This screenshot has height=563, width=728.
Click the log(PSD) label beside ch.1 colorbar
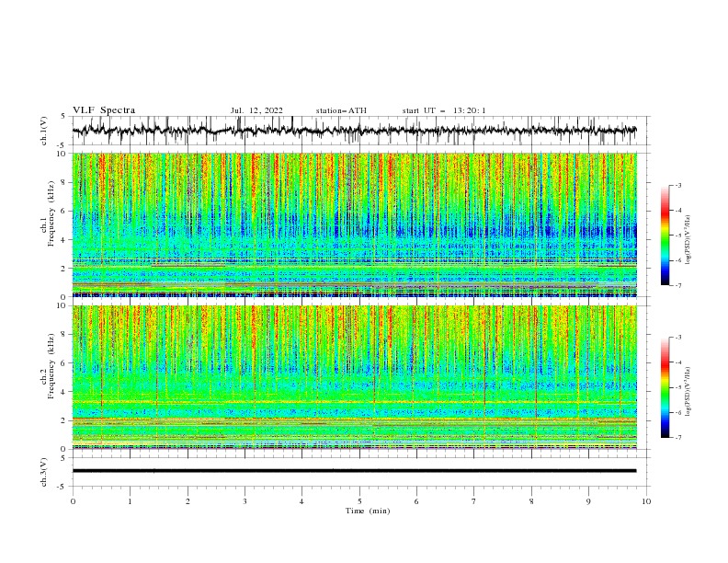click(x=688, y=240)
